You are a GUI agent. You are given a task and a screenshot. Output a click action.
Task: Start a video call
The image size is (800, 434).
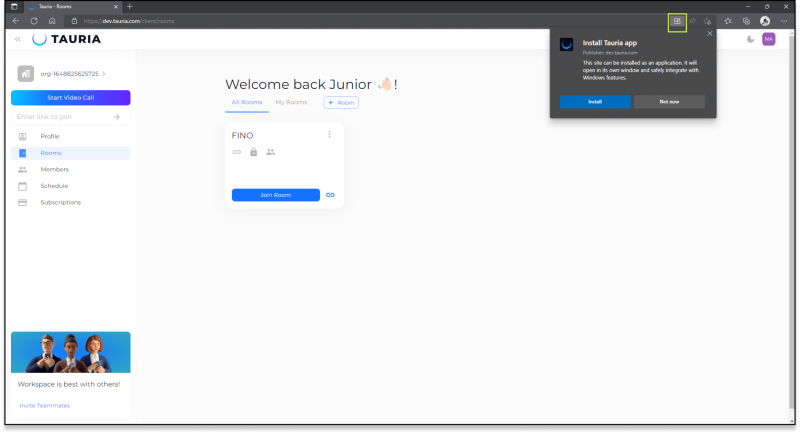pos(70,97)
